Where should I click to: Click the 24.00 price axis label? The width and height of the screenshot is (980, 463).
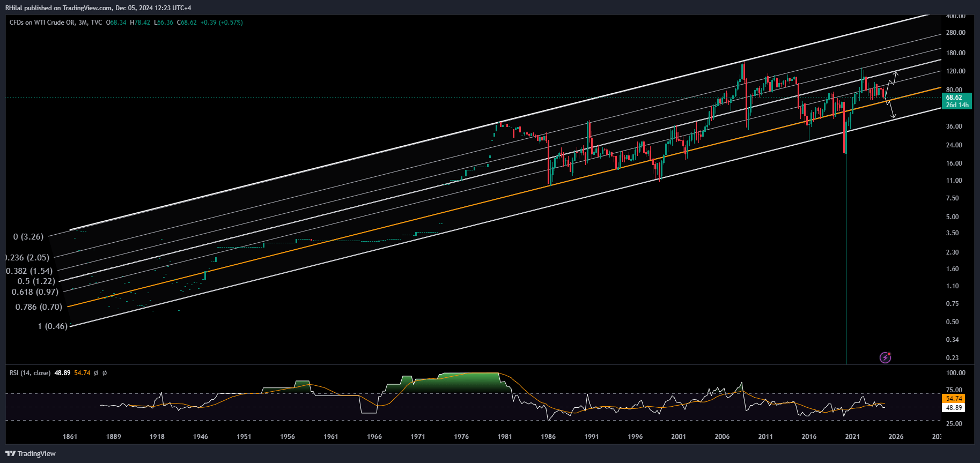[954, 145]
